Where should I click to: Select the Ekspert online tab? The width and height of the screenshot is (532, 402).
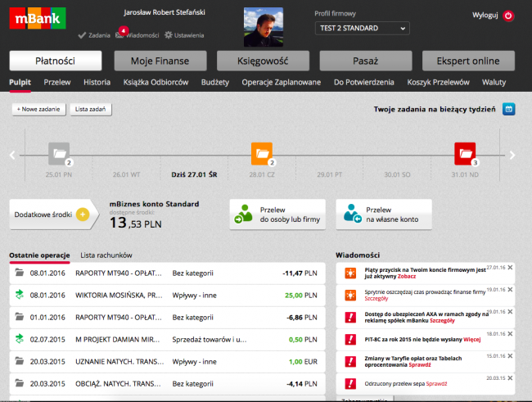pos(468,61)
